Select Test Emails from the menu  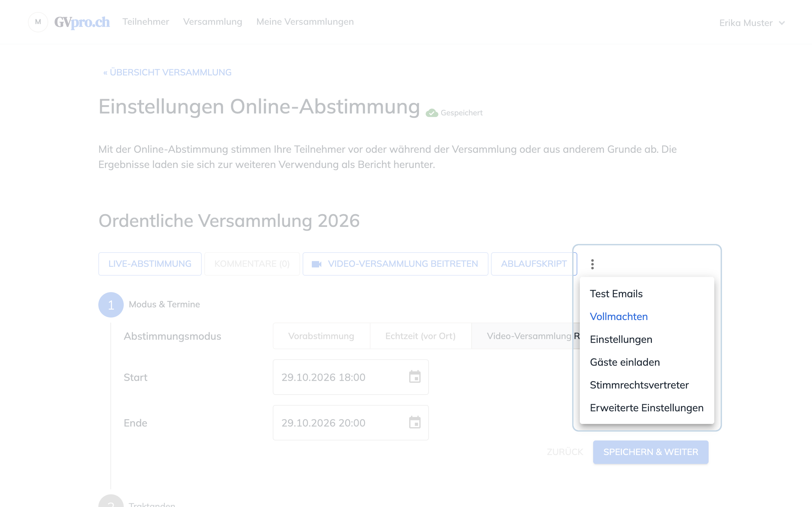click(647, 294)
